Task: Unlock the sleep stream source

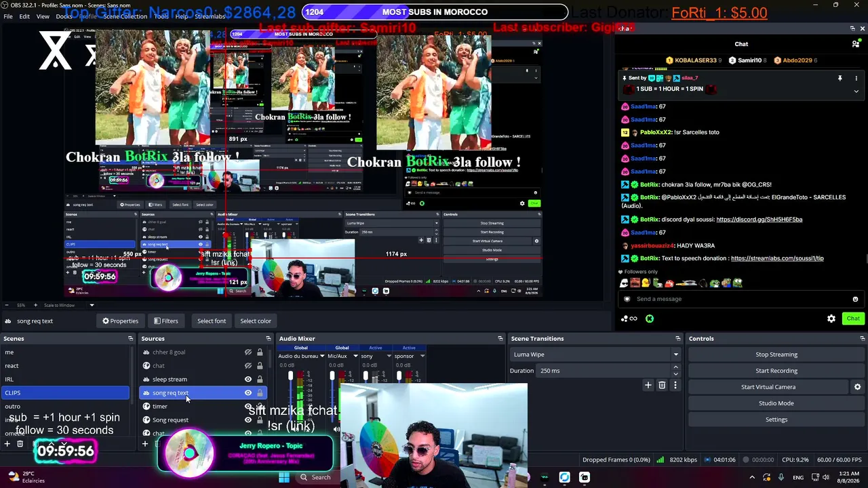Action: point(260,380)
